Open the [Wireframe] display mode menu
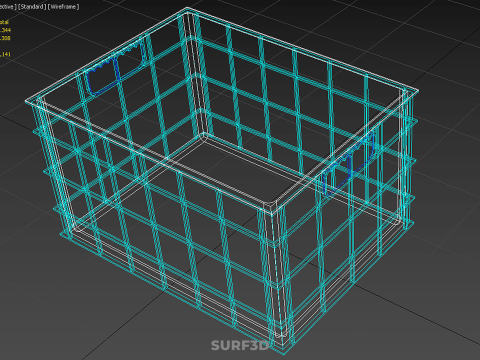The width and height of the screenshot is (480, 360). point(64,7)
